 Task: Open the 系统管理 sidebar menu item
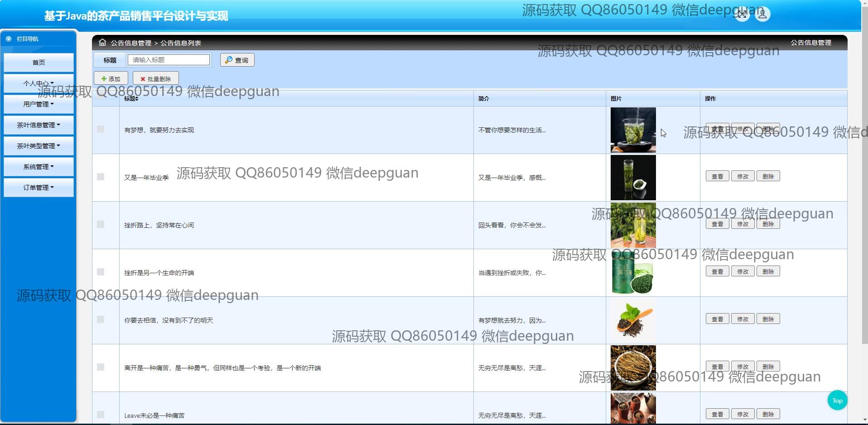pos(39,167)
